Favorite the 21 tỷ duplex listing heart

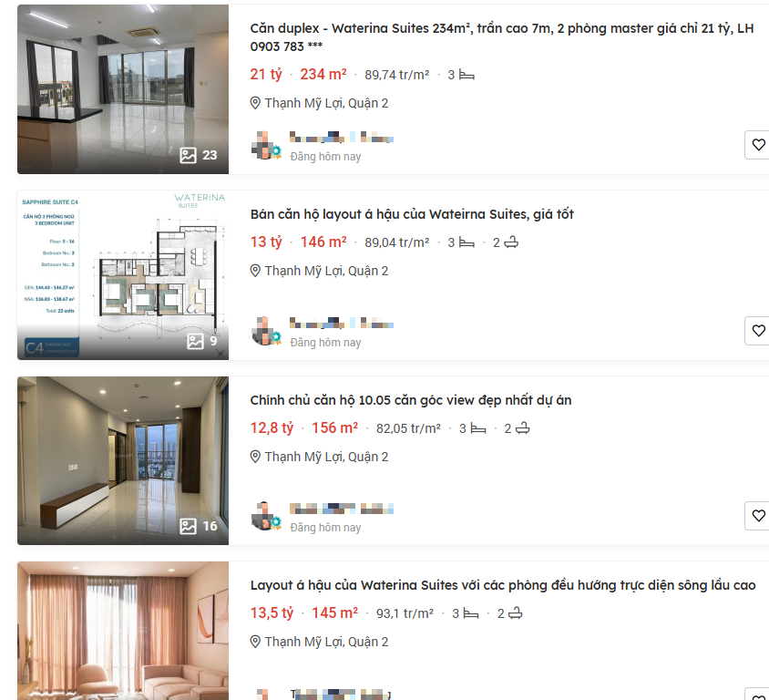click(758, 145)
